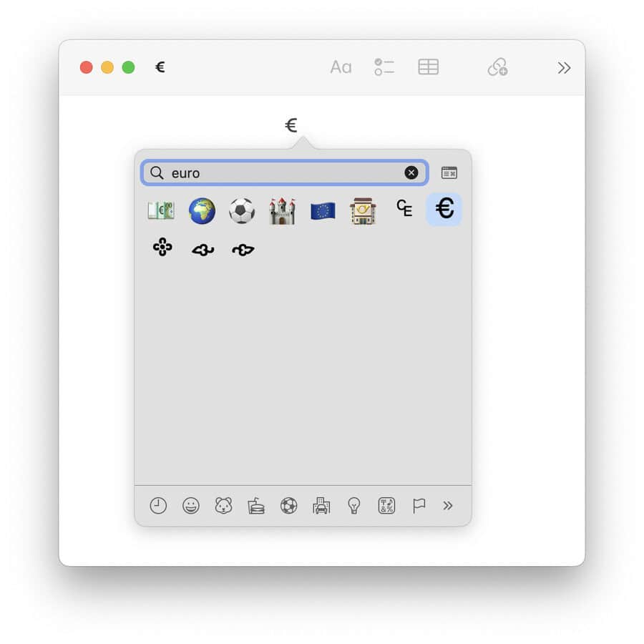Select the highlighted euro sign symbol
The width and height of the screenshot is (644, 644).
click(x=444, y=209)
